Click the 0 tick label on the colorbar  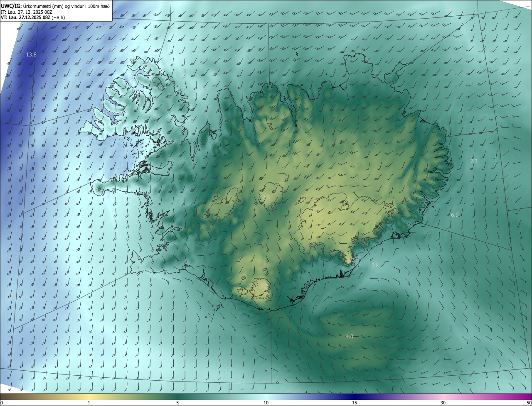point(2,403)
